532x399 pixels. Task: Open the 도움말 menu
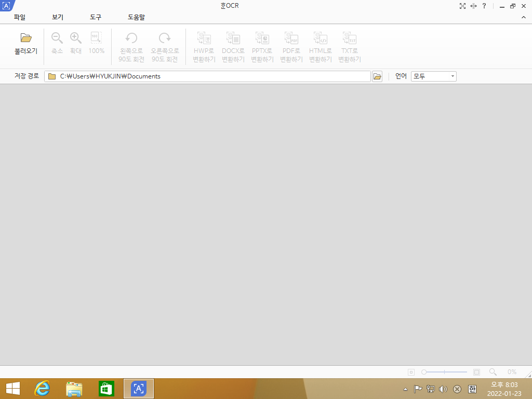(137, 17)
